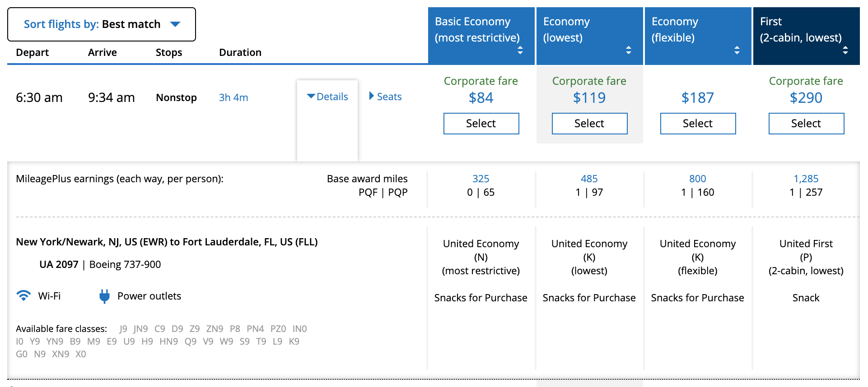Click the 1,285 First award miles value
Image resolution: width=868 pixels, height=387 pixels.
pos(806,179)
